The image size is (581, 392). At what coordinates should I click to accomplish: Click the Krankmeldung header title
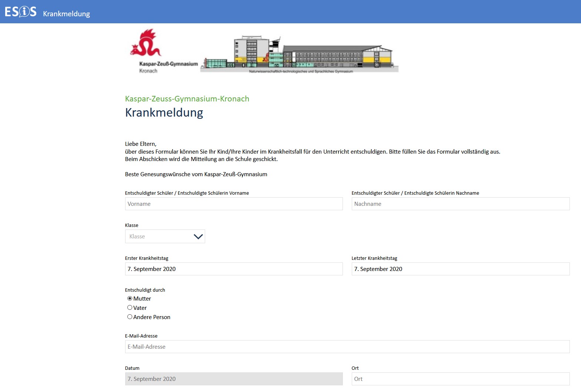66,14
